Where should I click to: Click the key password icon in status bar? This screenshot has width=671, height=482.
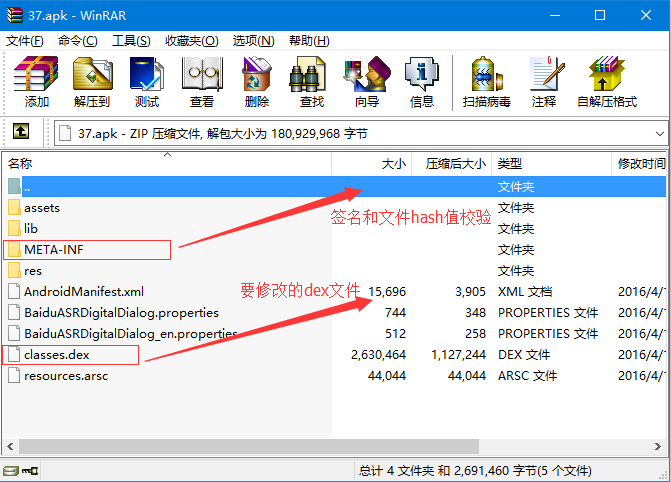[x=30, y=471]
